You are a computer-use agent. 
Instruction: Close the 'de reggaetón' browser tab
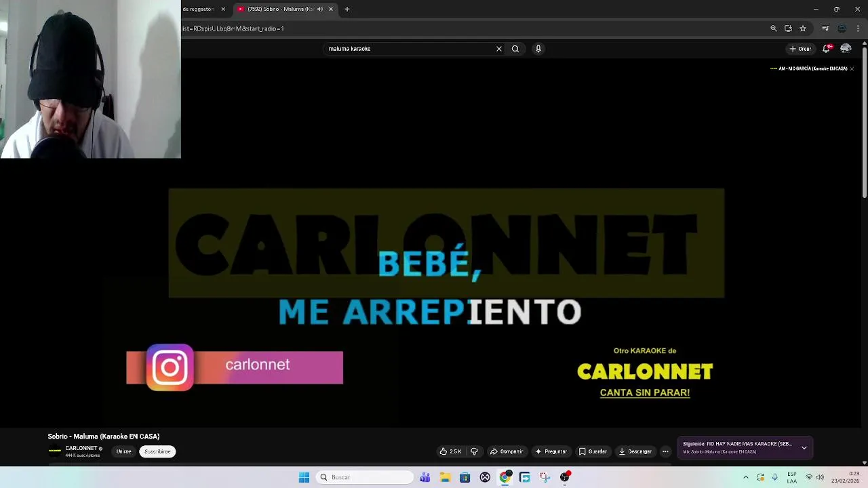(223, 9)
